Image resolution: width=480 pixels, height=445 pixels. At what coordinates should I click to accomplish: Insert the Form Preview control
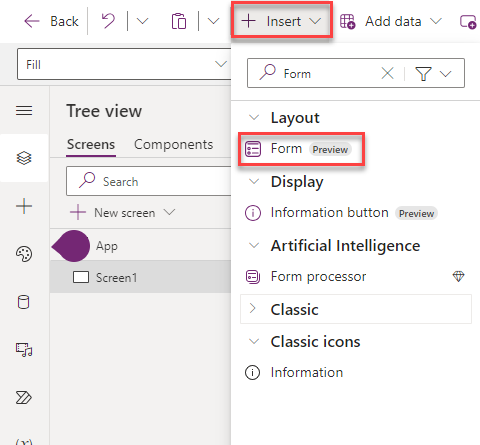(301, 149)
